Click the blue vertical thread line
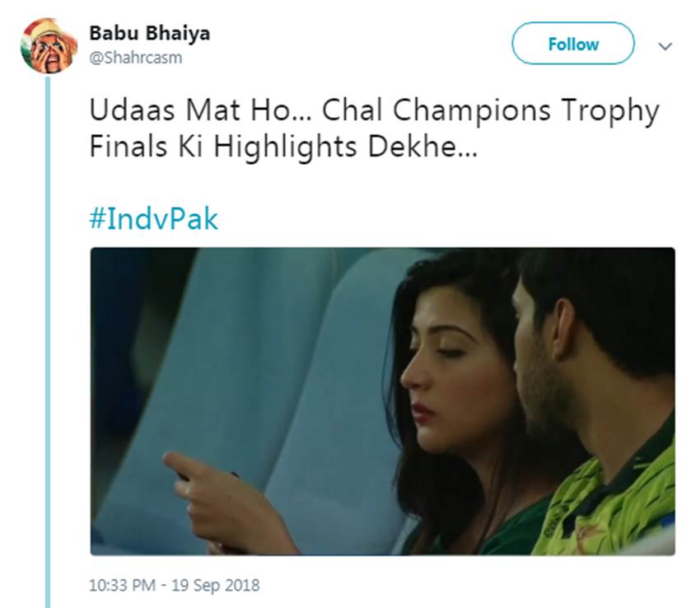700x608 pixels. coord(47,330)
